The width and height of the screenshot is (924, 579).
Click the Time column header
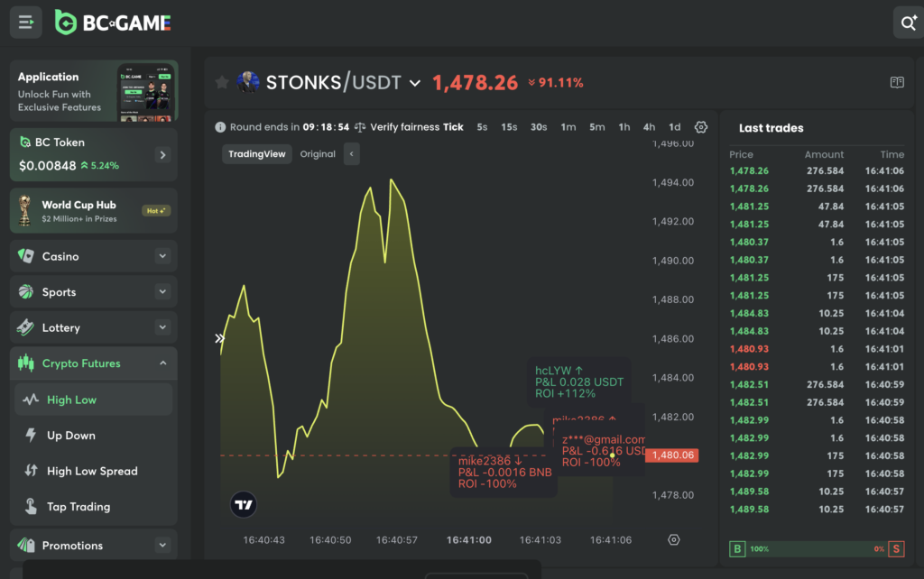[892, 154]
